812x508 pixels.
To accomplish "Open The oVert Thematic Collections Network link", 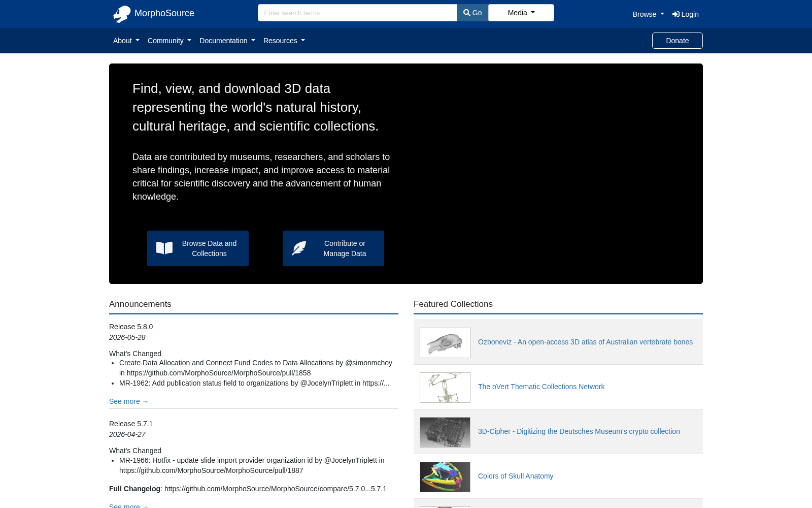I will [541, 387].
